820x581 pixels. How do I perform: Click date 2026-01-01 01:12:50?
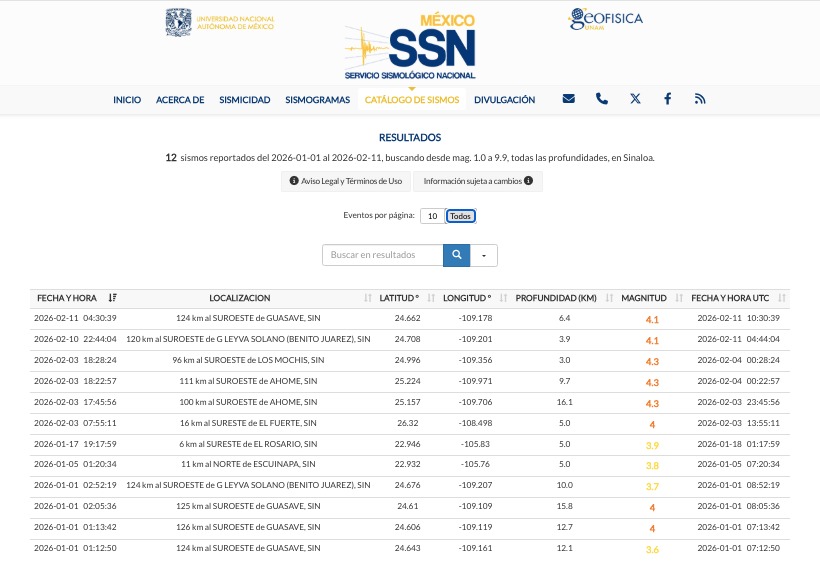pos(75,548)
